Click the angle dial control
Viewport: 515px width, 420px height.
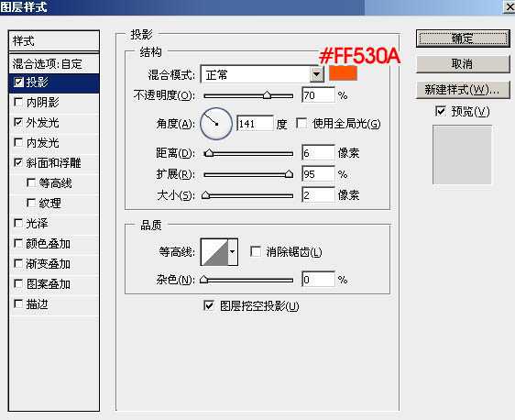(x=216, y=124)
